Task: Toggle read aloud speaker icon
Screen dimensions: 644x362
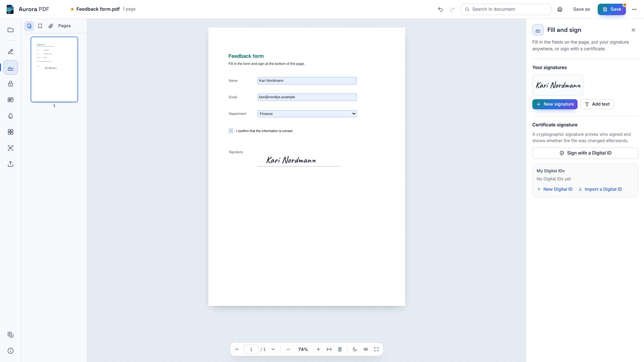Action: point(365,349)
